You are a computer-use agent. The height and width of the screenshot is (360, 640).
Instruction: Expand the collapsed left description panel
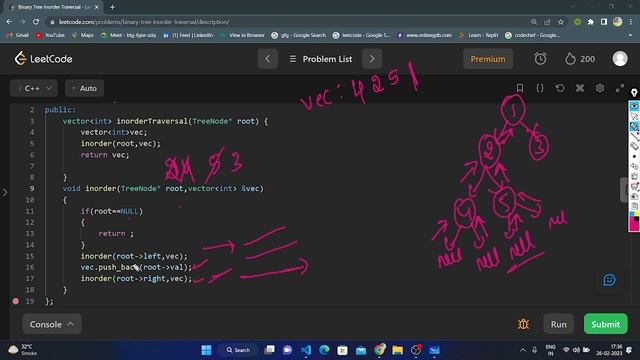[x=4, y=192]
